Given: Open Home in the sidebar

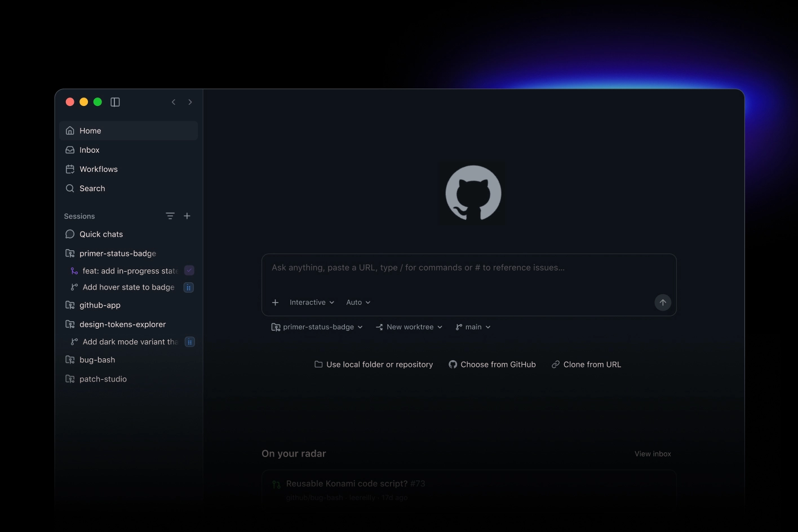Looking at the screenshot, I should tap(128, 131).
